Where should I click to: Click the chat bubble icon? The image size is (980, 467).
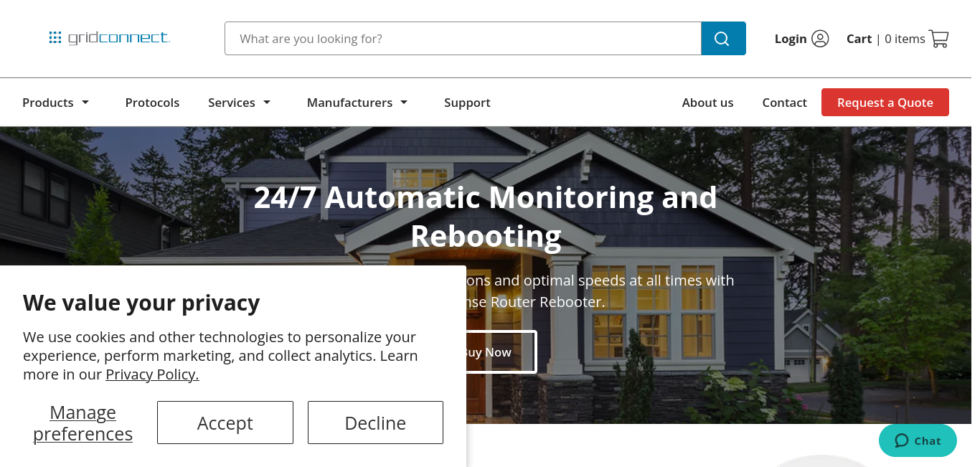(902, 441)
